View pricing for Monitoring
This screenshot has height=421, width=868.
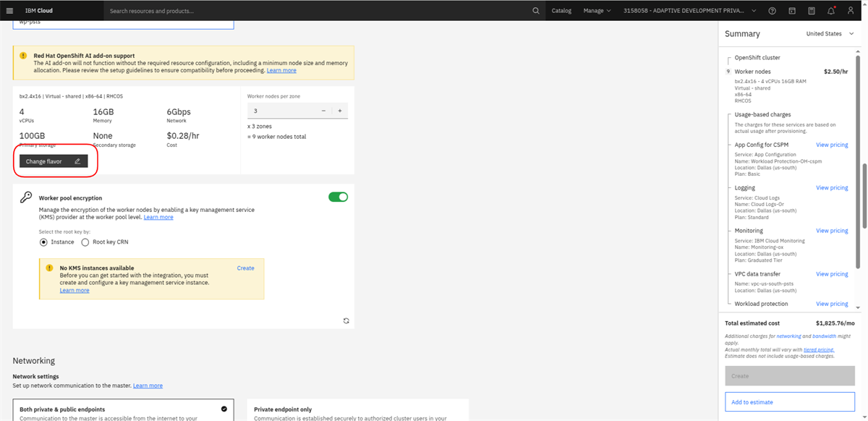(832, 231)
